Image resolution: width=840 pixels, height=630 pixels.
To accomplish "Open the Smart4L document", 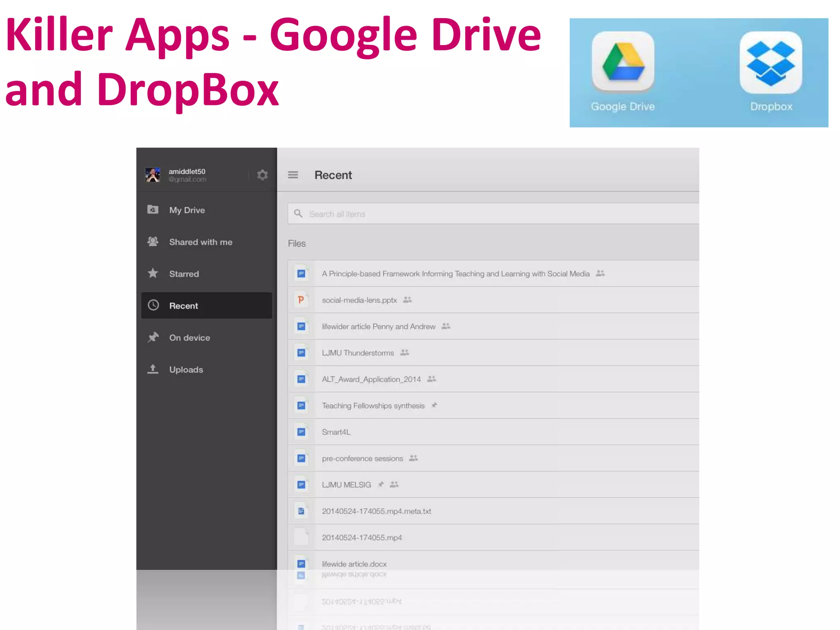I will [493, 432].
